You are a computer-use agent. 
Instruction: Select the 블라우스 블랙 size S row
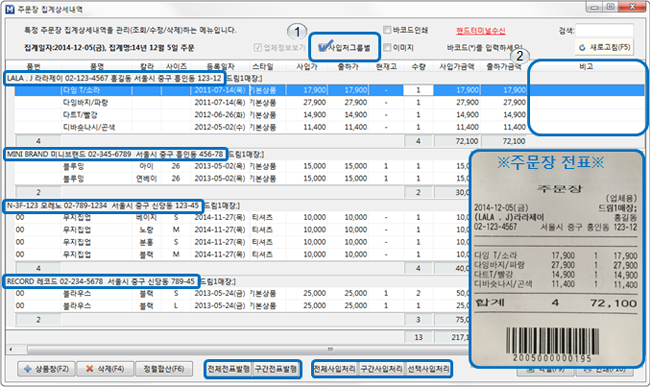coord(242,293)
